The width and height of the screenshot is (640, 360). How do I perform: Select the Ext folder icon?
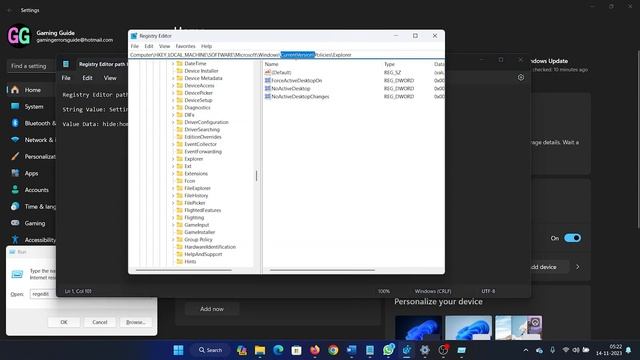click(180, 166)
